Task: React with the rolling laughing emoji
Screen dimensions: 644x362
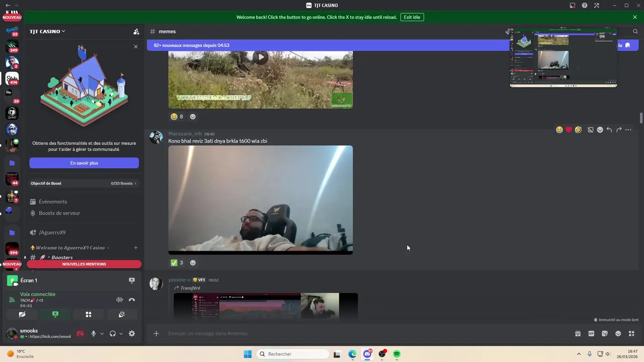Action: pyautogui.click(x=578, y=130)
